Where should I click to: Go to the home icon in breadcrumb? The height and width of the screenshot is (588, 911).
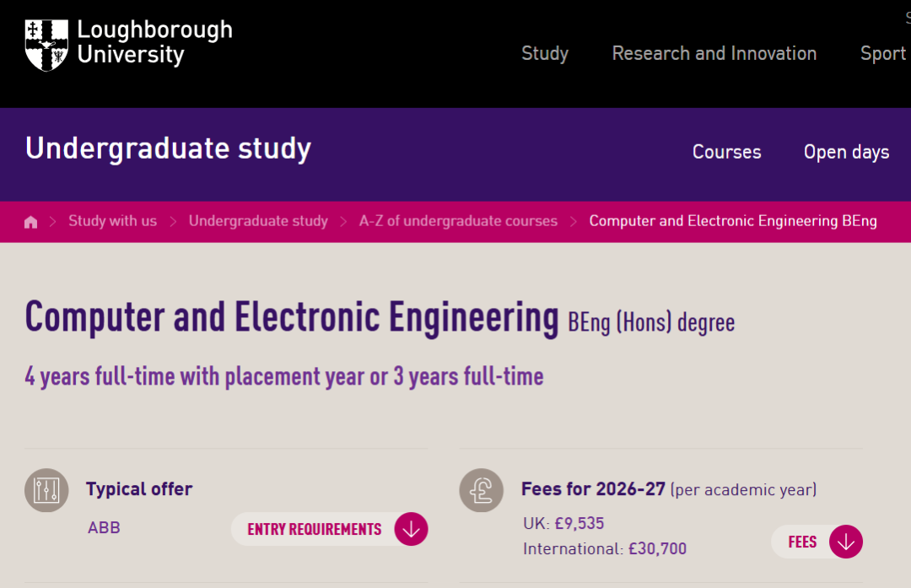pos(31,222)
